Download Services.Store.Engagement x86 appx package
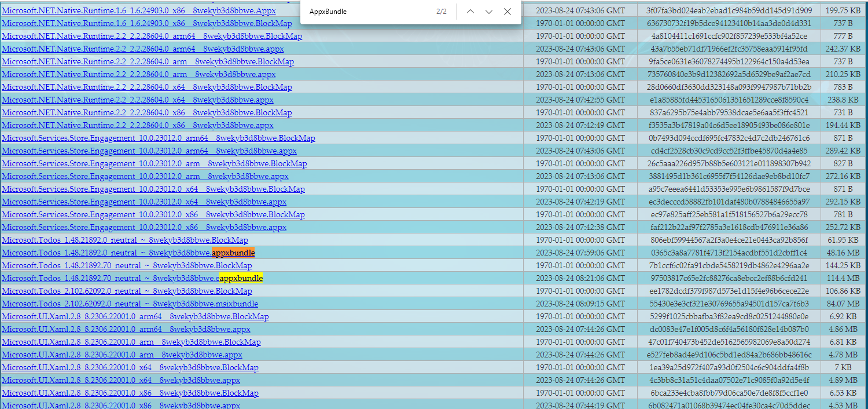This screenshot has width=868, height=409. tap(144, 227)
